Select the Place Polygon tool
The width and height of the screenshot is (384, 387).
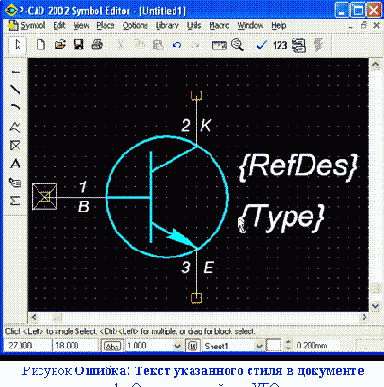pyautogui.click(x=16, y=127)
